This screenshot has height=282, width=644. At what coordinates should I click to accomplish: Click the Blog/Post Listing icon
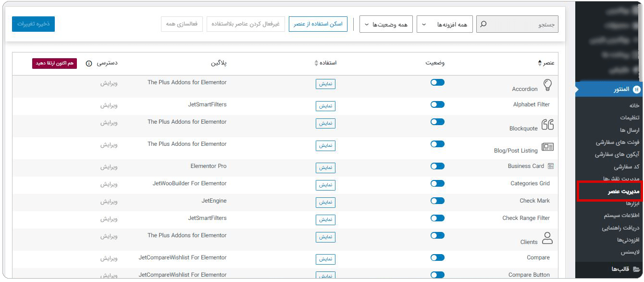tap(548, 147)
